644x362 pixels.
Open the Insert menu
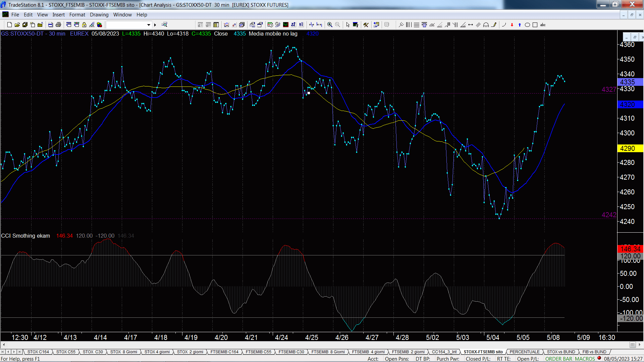click(x=59, y=15)
